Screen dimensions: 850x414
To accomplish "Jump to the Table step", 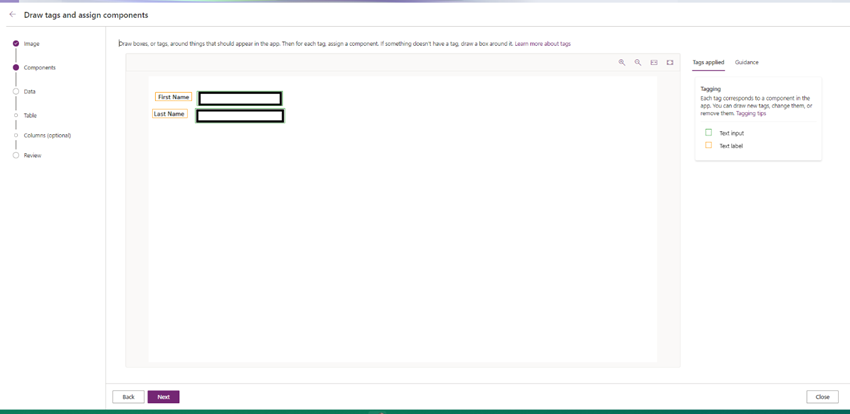I will pos(30,115).
